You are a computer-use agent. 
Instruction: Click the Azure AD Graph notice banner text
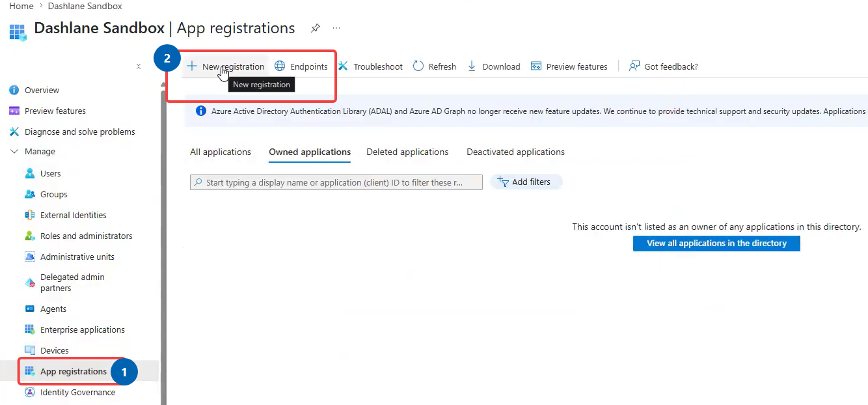pyautogui.click(x=538, y=111)
